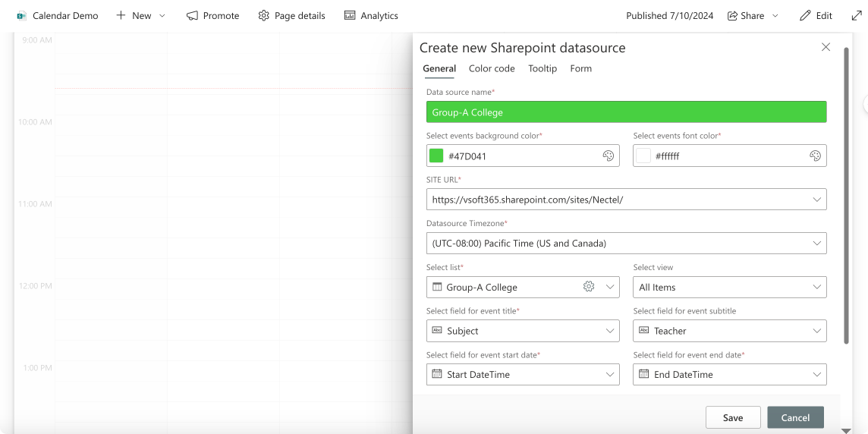Viewport: 868px width, 434px height.
Task: Click the list table icon beside Group-A College
Action: point(437,287)
